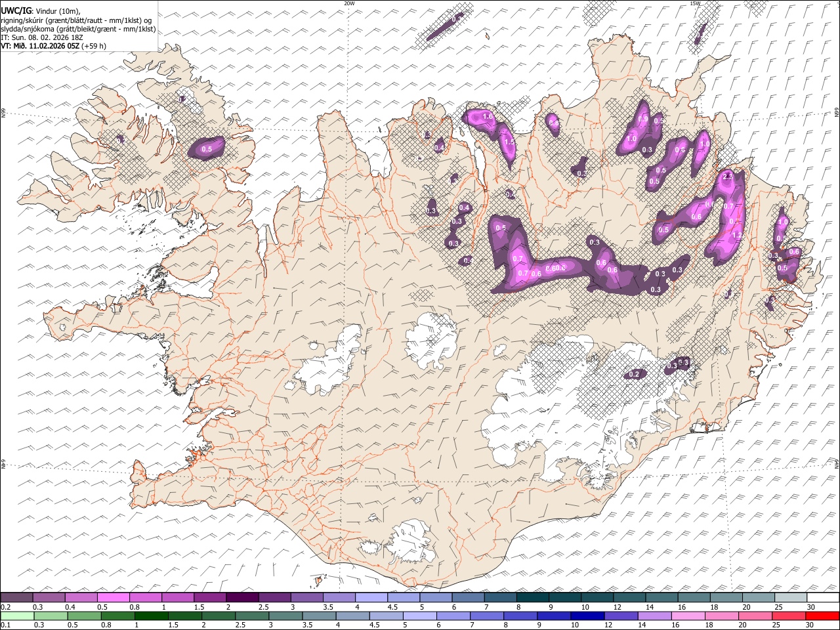Viewport: 840px width, 630px height.
Task: Click the bright pink 0.5–0.8 snow swatch
Action: click(114, 597)
